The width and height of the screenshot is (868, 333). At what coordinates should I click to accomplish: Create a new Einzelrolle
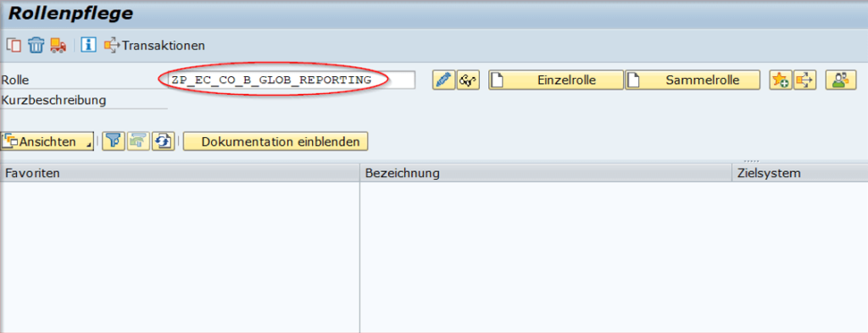(556, 80)
